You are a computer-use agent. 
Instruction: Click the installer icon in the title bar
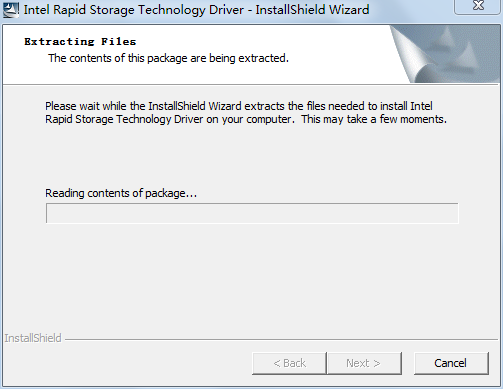[11, 10]
